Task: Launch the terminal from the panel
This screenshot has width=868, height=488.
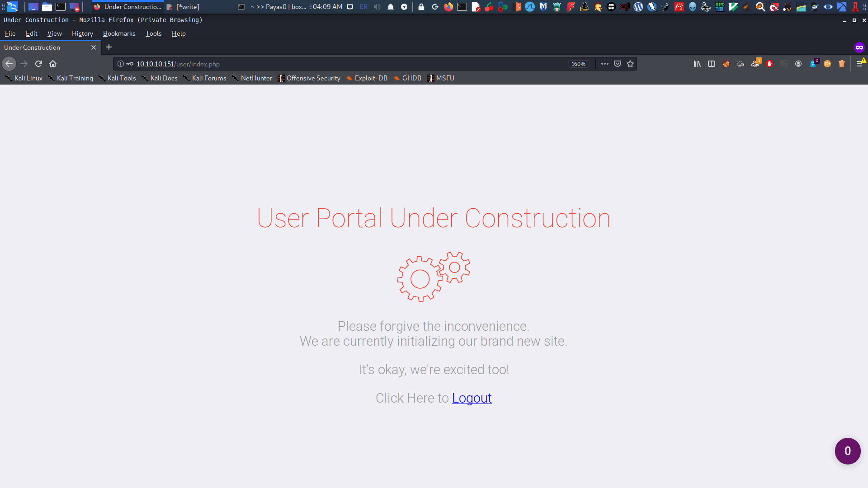Action: point(61,7)
